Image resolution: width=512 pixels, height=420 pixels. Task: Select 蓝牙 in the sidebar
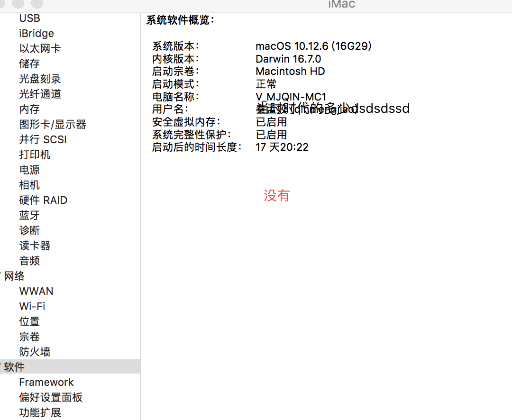click(29, 215)
